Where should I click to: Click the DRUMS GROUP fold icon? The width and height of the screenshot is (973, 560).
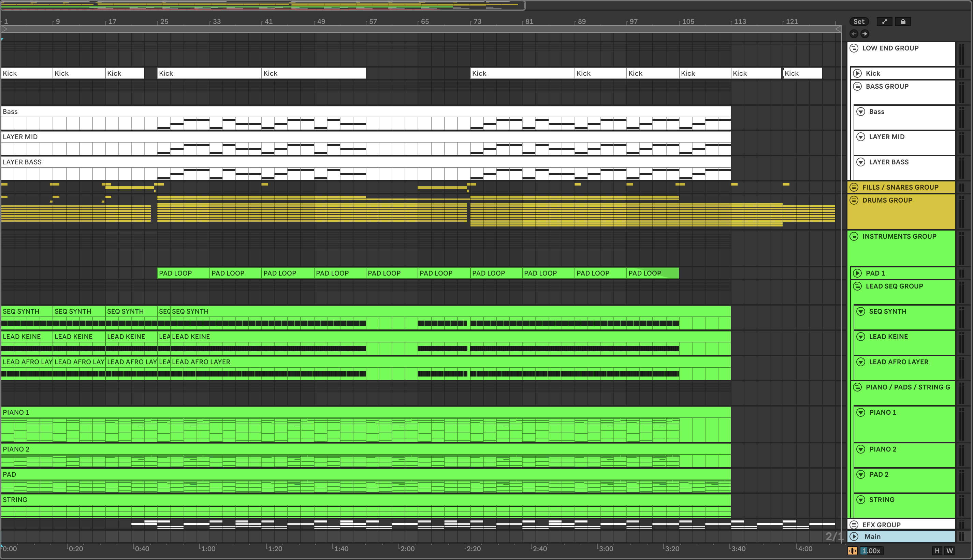pyautogui.click(x=854, y=200)
